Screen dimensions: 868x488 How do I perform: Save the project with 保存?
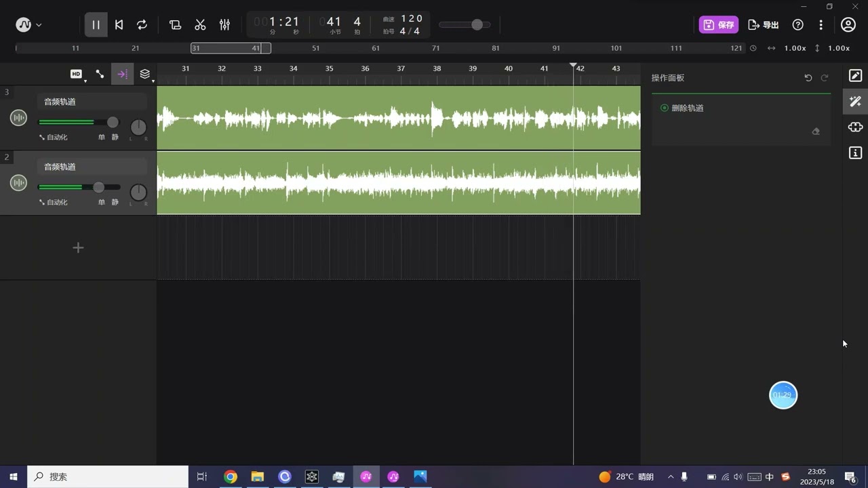pyautogui.click(x=719, y=25)
